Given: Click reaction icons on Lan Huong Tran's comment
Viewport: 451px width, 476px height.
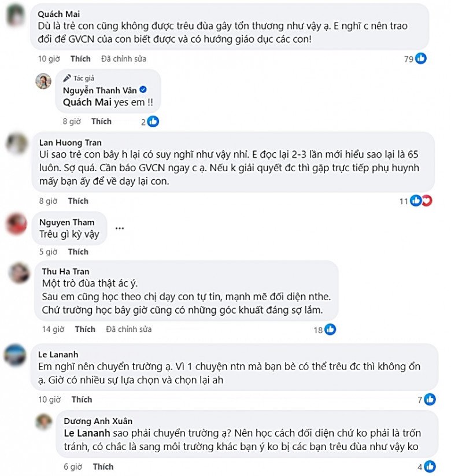Looking at the screenshot, I should 420,201.
